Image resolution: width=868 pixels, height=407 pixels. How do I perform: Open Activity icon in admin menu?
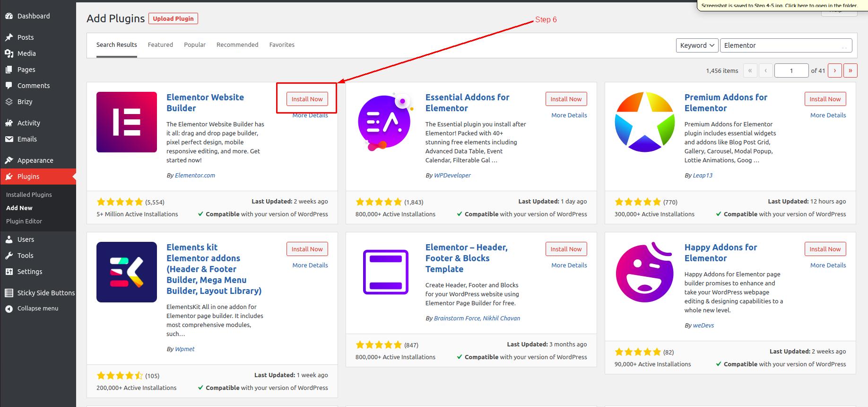(x=9, y=123)
